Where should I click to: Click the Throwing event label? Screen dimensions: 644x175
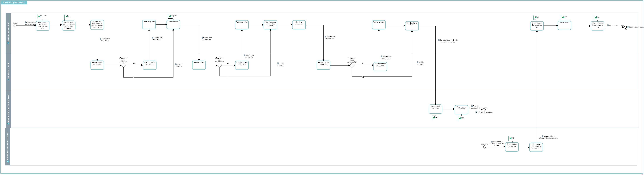tap(484, 107)
